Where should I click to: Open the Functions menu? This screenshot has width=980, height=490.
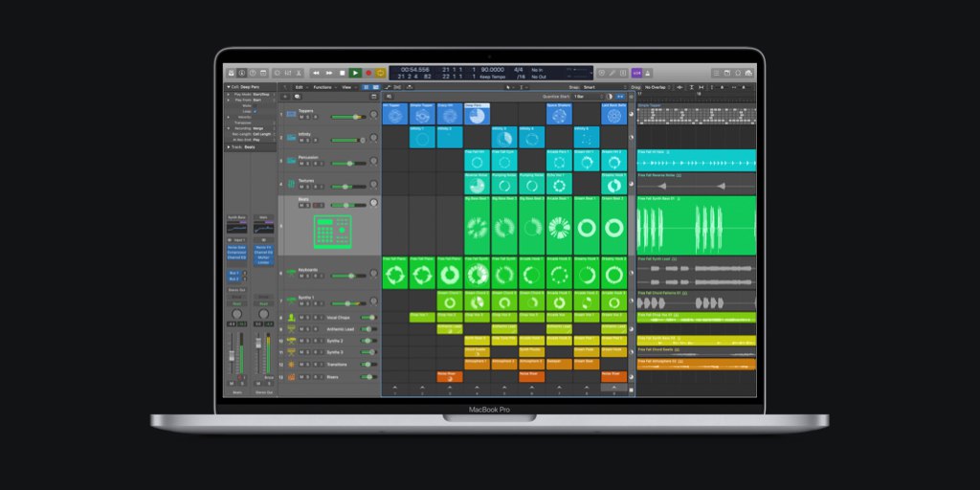[324, 87]
